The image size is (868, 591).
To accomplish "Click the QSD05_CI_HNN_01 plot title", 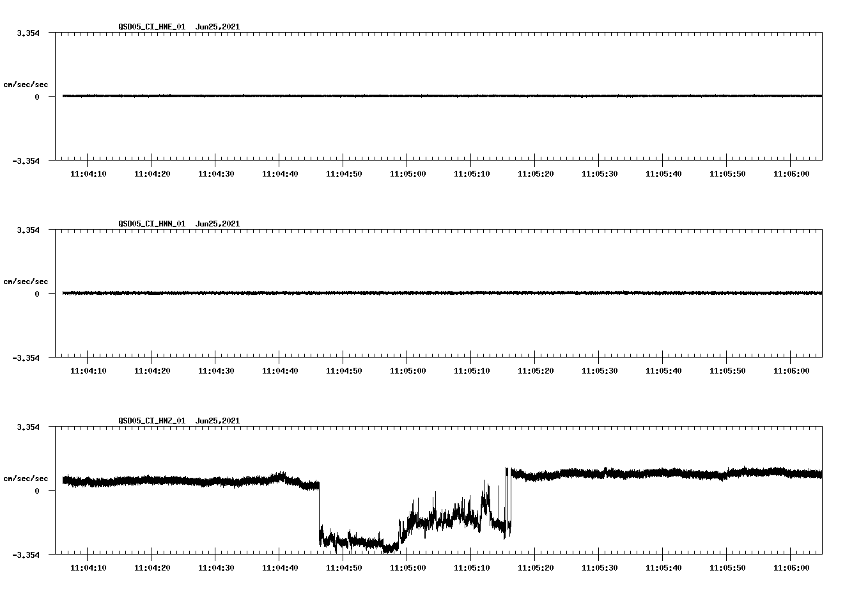I will pos(152,224).
